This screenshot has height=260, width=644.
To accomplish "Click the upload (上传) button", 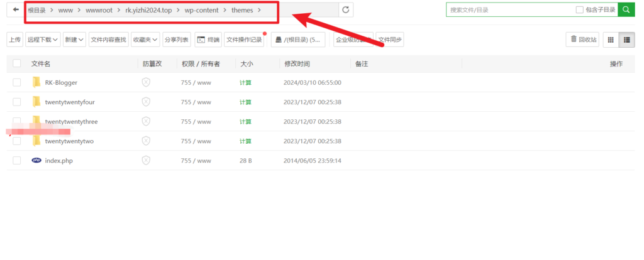I will [x=15, y=40].
